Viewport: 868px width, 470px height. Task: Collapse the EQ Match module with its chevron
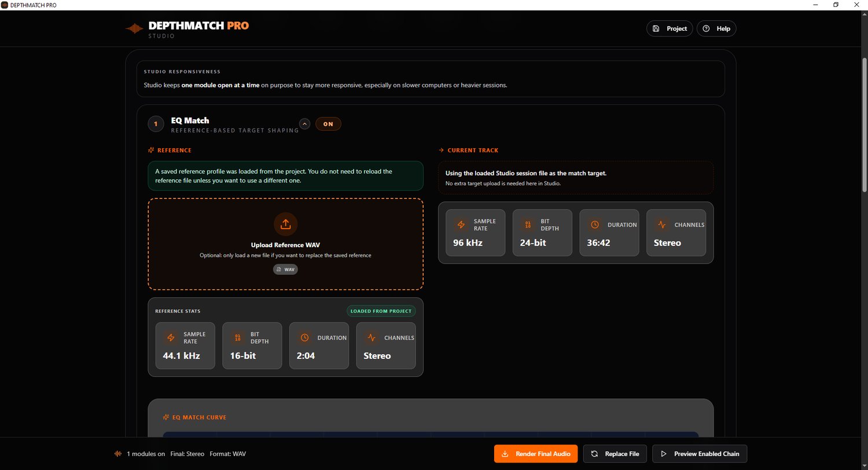pyautogui.click(x=305, y=124)
